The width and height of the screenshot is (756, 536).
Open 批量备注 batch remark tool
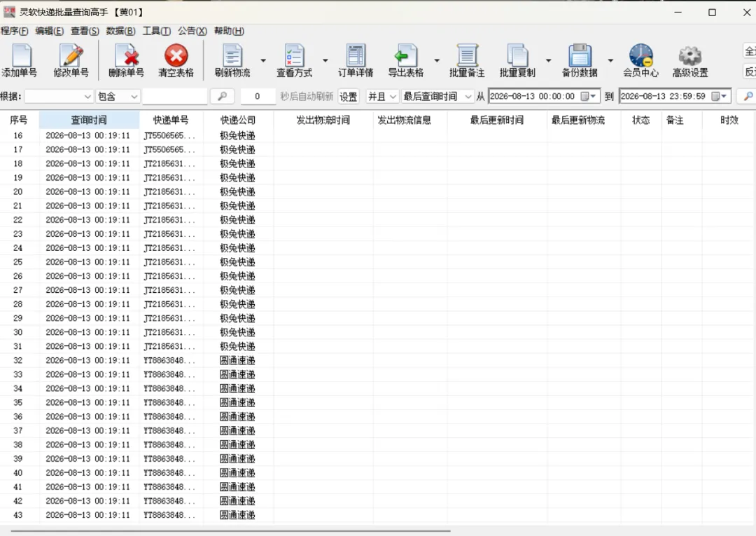[x=467, y=61]
